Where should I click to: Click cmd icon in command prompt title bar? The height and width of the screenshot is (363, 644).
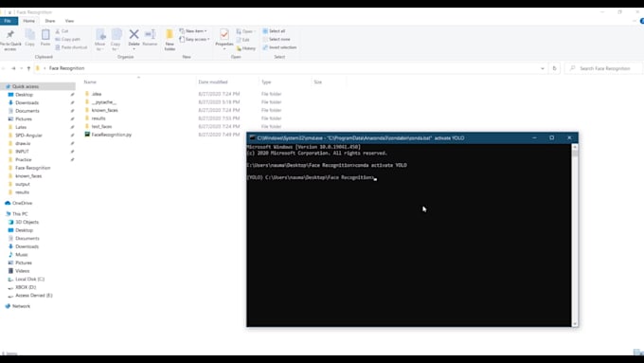point(252,137)
